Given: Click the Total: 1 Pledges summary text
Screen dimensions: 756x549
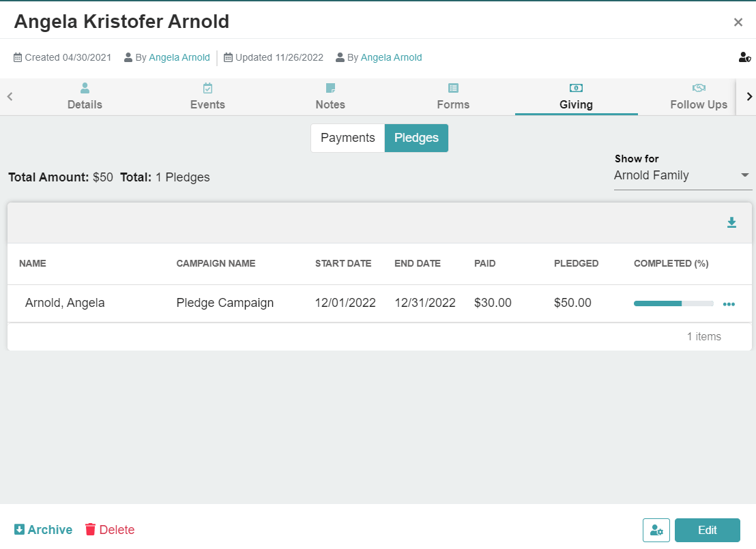Looking at the screenshot, I should coord(165,177).
